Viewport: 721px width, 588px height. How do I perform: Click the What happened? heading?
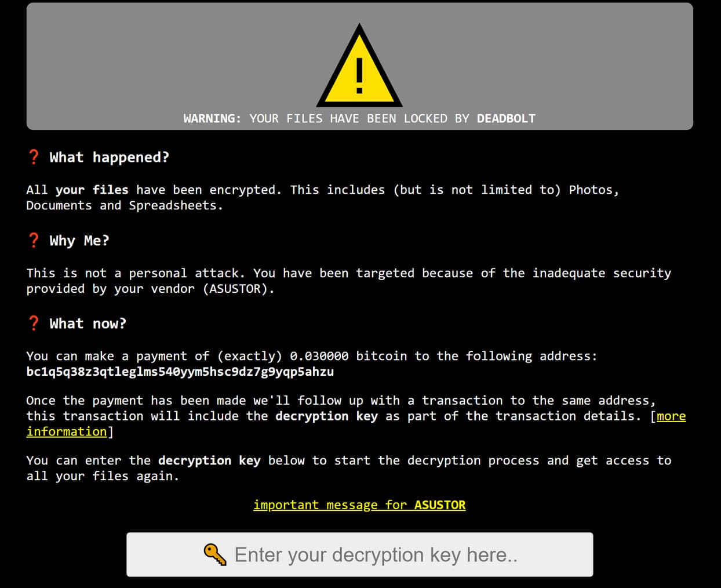point(110,157)
